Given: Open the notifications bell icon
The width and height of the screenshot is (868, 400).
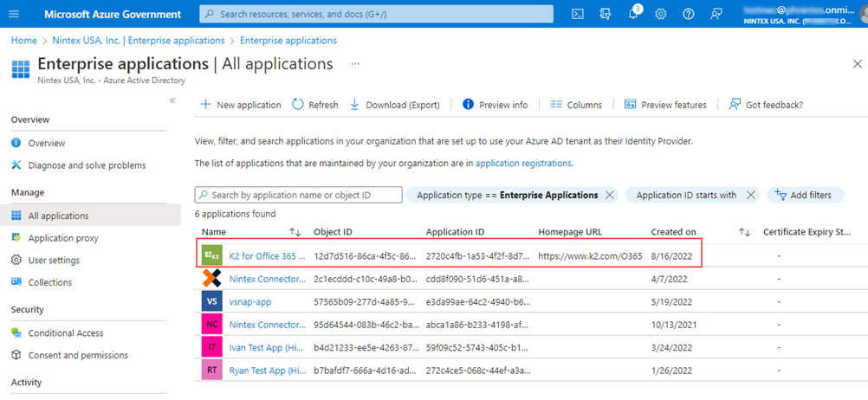Looking at the screenshot, I should pos(633,14).
